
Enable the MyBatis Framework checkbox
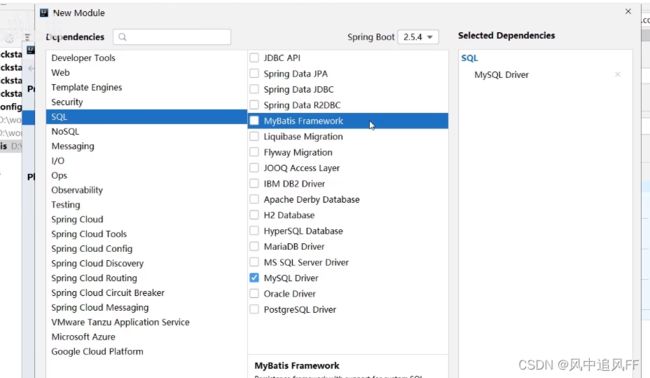254,121
